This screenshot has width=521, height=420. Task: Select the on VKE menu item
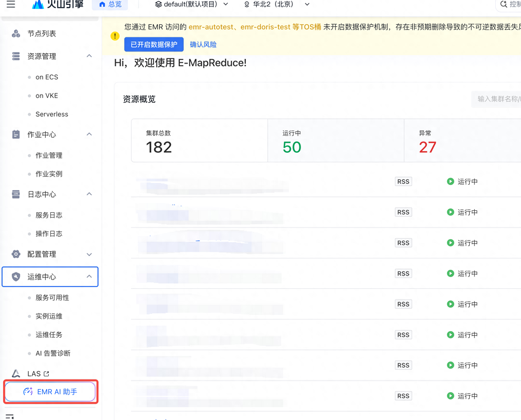pyautogui.click(x=47, y=96)
